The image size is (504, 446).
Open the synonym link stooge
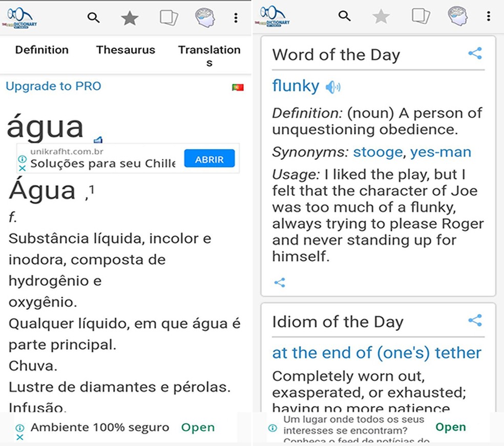click(377, 152)
